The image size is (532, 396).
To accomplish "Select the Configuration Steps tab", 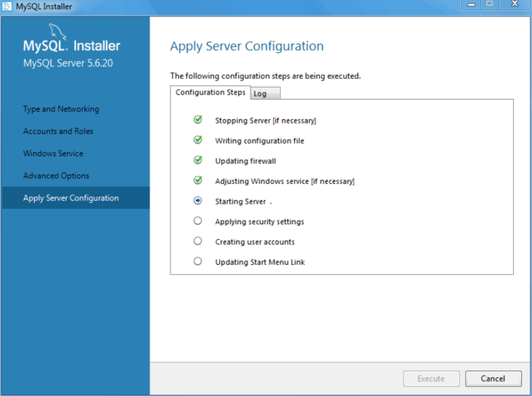I will (210, 92).
